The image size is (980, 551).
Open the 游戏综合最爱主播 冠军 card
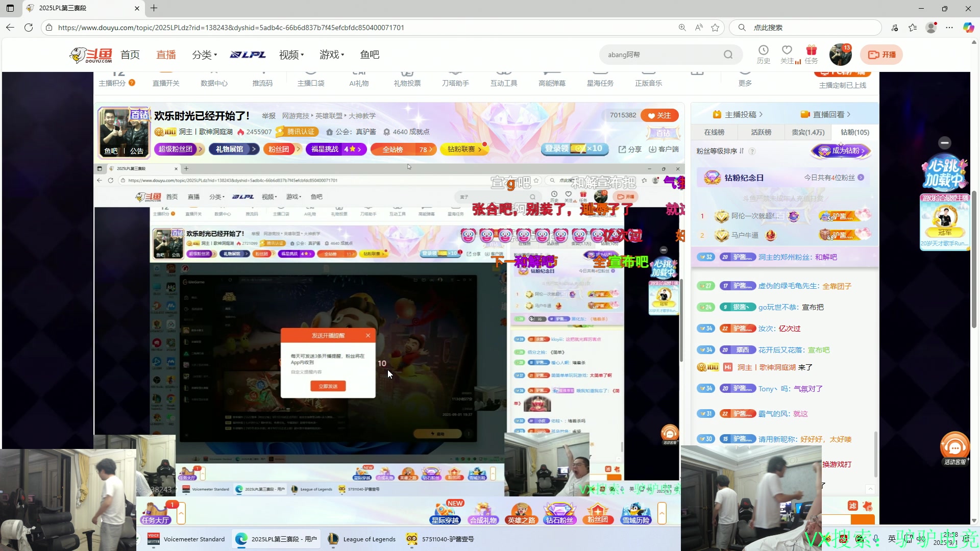(x=945, y=223)
